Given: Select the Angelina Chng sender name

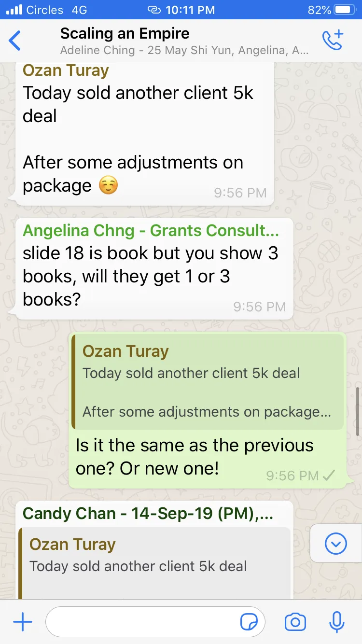Looking at the screenshot, I should tap(151, 231).
